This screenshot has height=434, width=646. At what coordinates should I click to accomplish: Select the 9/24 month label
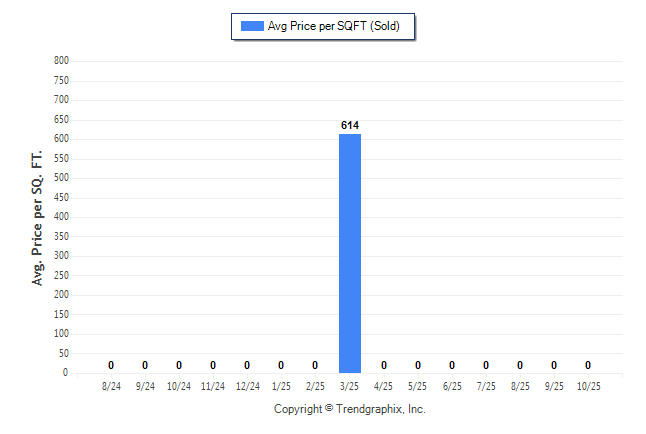[145, 386]
